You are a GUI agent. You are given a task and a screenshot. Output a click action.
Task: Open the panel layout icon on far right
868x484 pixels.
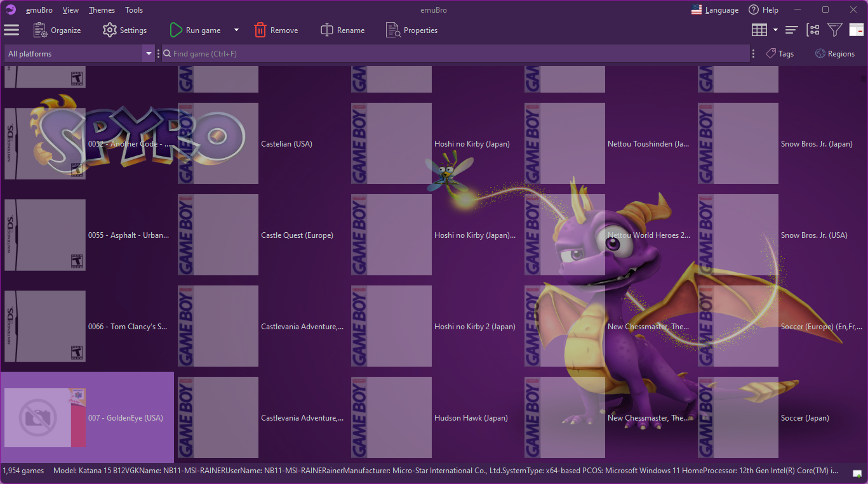click(x=856, y=29)
